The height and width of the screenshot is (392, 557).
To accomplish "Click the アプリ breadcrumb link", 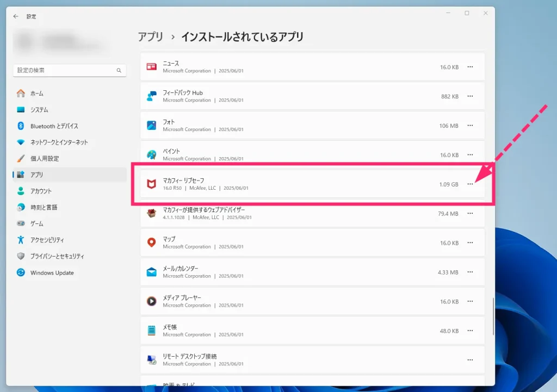I will 151,37.
